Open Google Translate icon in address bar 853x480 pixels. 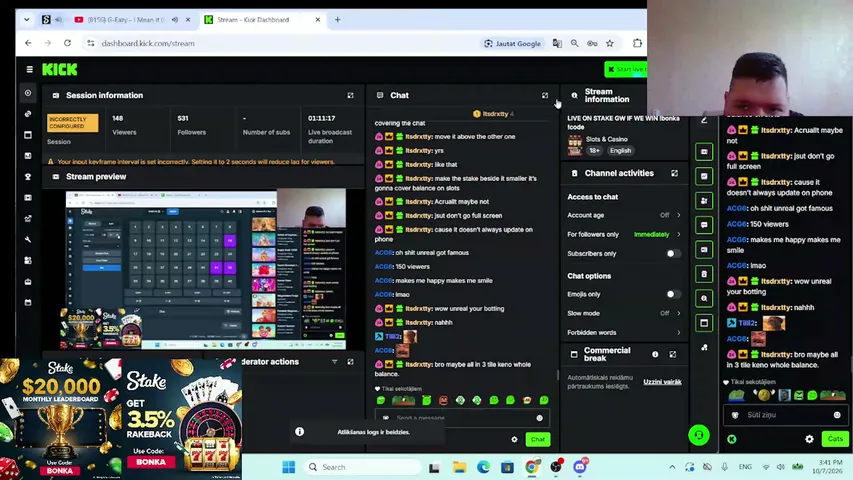557,43
